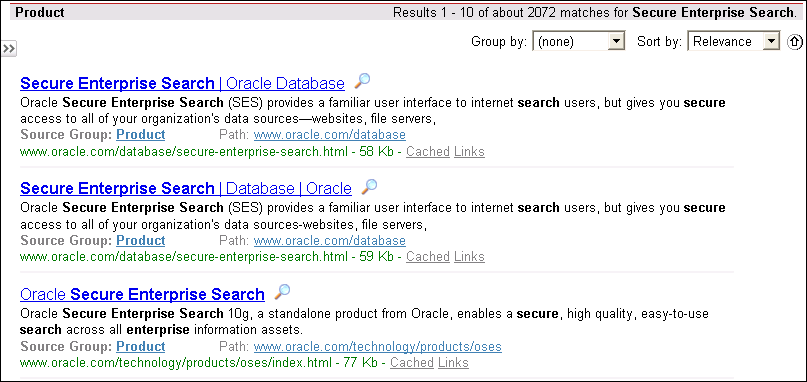
Task: Open the Sort by Relevance dropdown
Action: (x=734, y=42)
